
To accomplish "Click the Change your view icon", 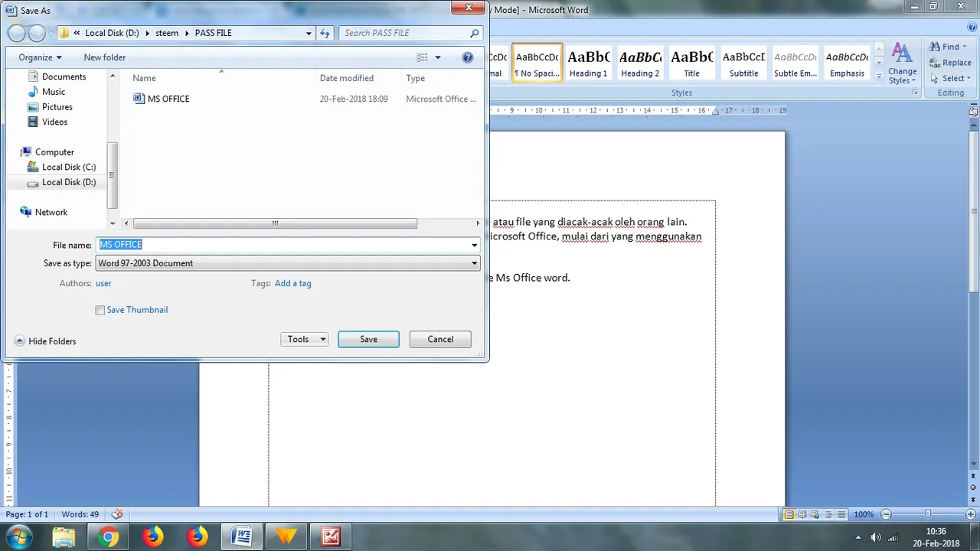I will point(423,57).
